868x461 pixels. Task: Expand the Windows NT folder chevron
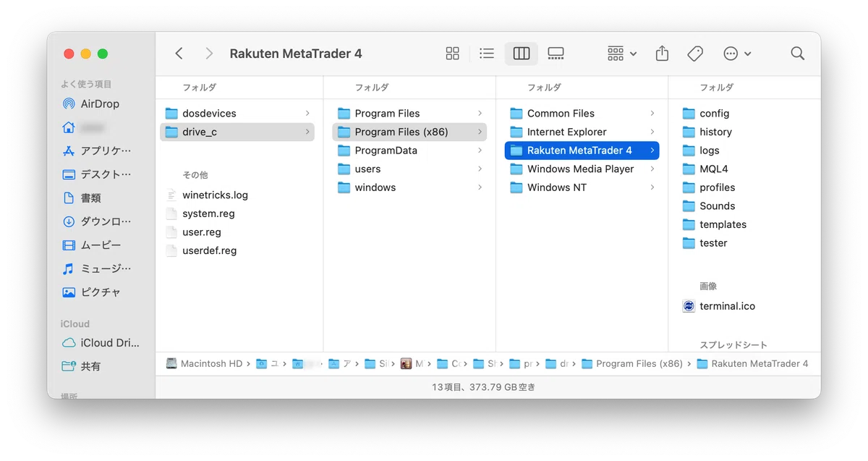pyautogui.click(x=652, y=187)
